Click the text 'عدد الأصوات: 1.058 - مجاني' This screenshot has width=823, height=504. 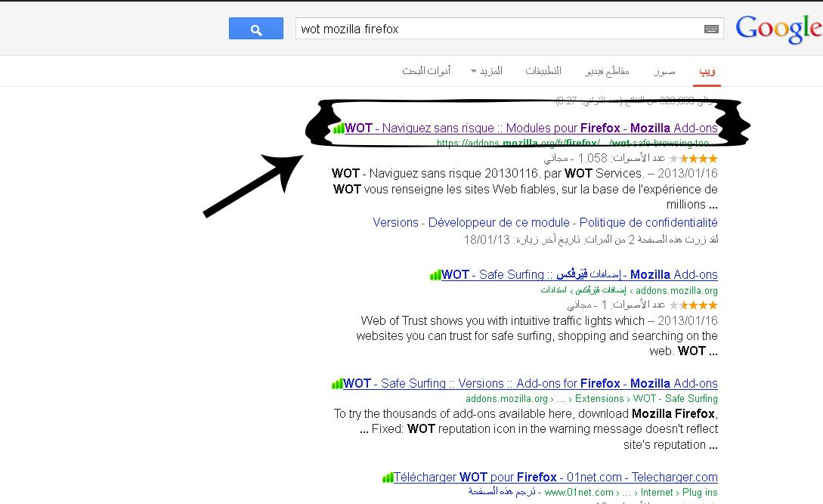click(x=605, y=158)
